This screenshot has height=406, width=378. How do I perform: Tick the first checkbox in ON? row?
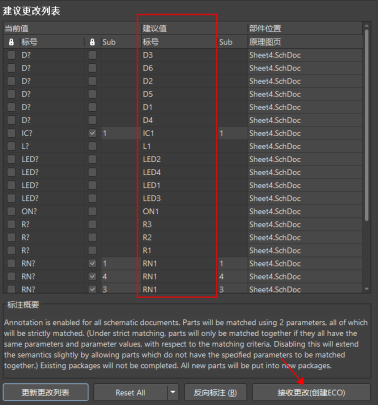pyautogui.click(x=11, y=211)
